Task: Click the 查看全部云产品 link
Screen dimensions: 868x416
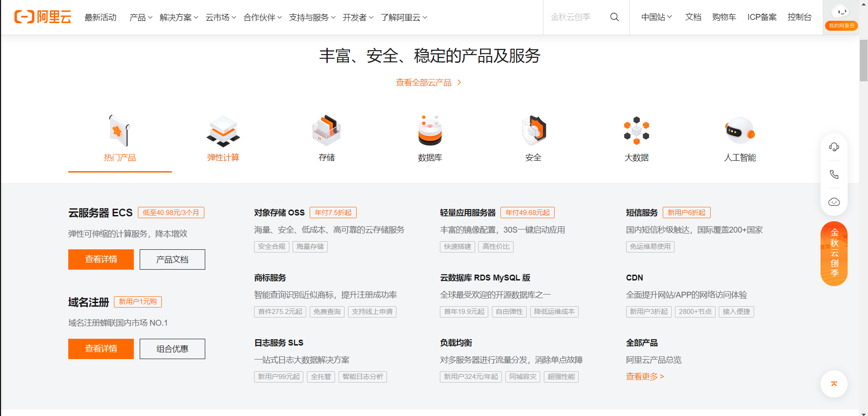Action: tap(429, 83)
